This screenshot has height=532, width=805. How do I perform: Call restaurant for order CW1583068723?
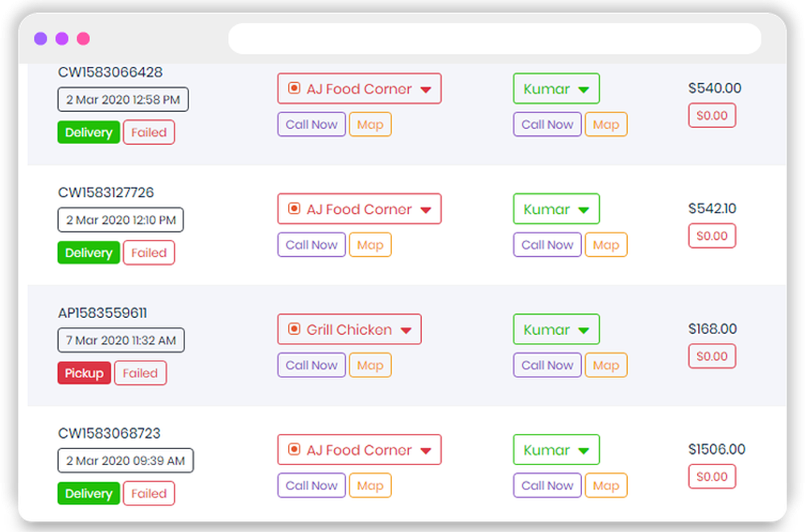point(312,485)
